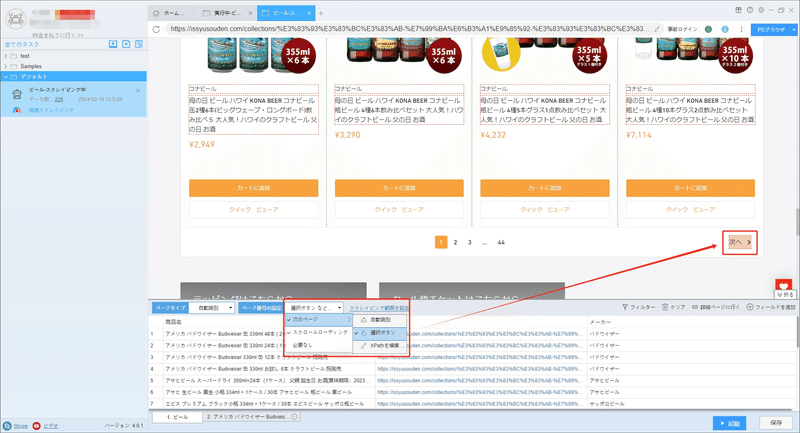The height and width of the screenshot is (433, 800).
Task: Click the page reload icon beside URL
Action: pos(156,29)
